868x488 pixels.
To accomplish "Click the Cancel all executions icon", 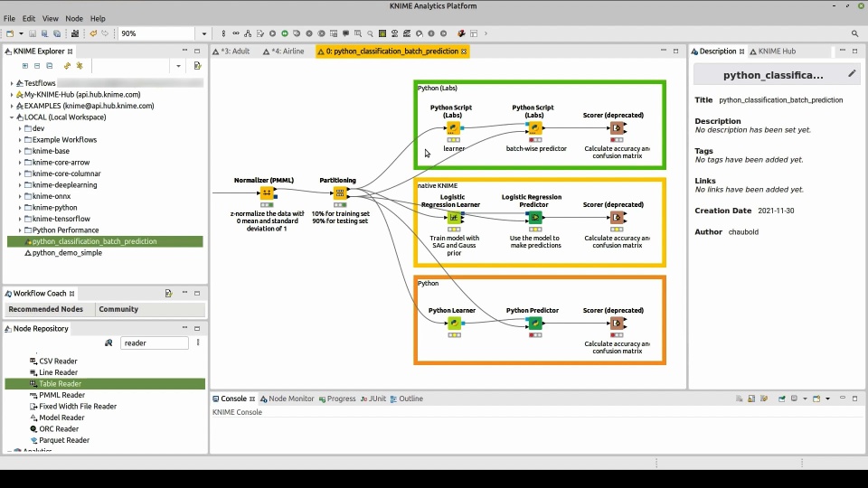I will (x=321, y=33).
